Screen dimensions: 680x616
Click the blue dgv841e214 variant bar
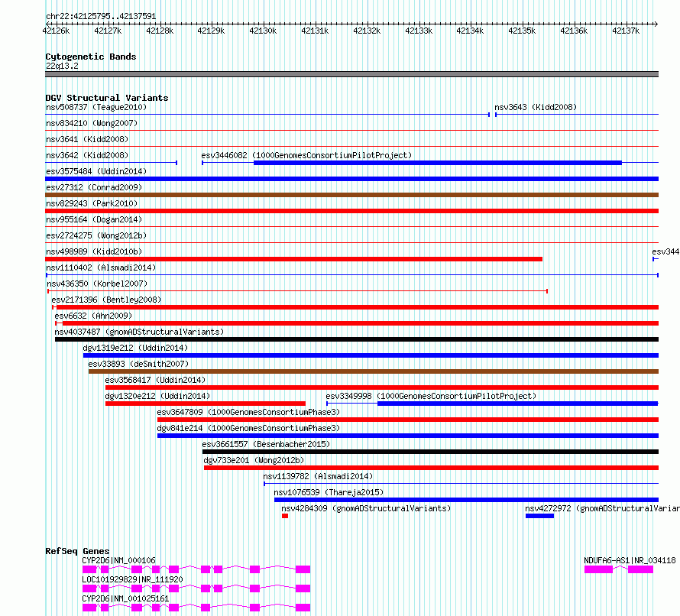click(408, 436)
